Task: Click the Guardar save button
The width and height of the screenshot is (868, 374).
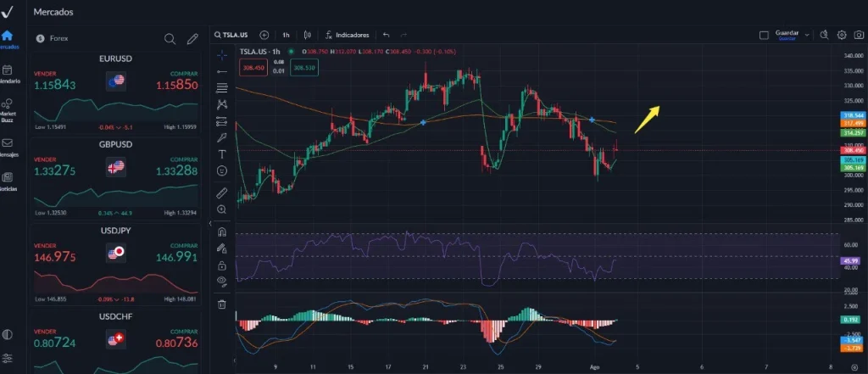Action: point(787,35)
